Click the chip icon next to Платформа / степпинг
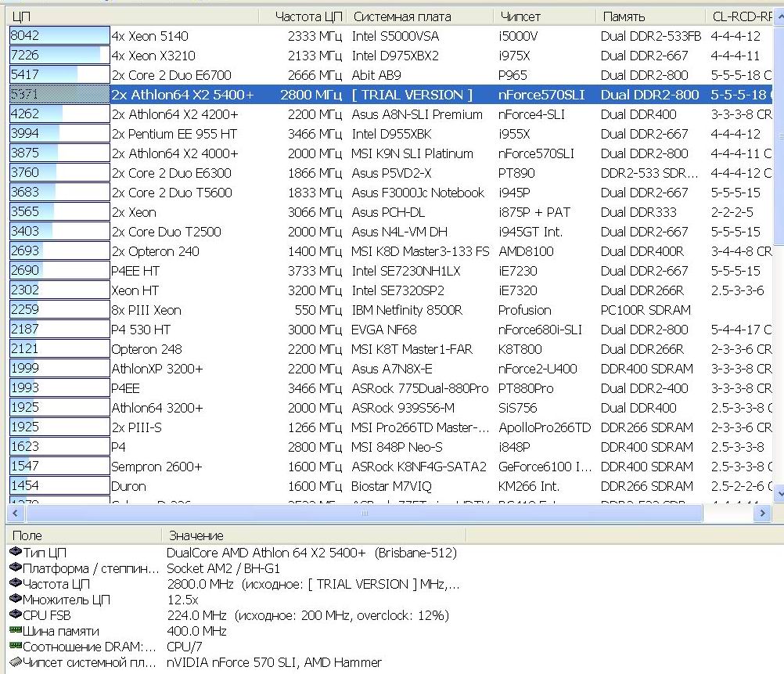This screenshot has height=674, width=784. pyautogui.click(x=16, y=568)
